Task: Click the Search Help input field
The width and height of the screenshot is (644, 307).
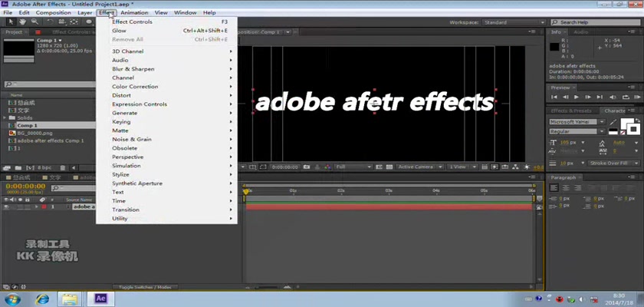Action: (595, 22)
